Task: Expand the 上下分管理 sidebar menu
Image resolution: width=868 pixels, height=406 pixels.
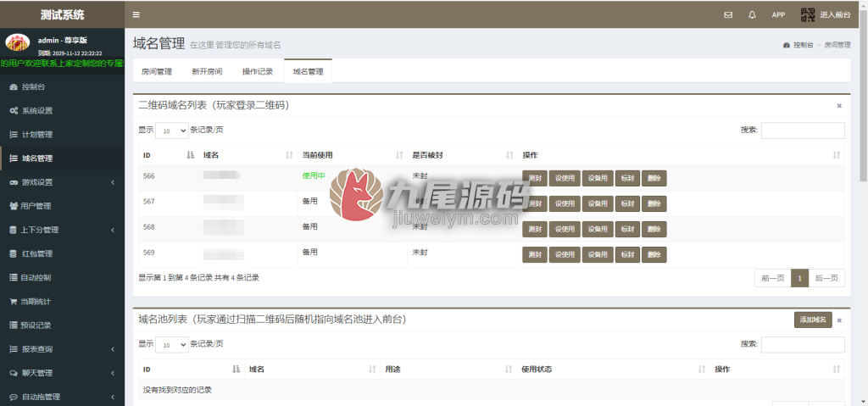Action: pyautogui.click(x=62, y=230)
